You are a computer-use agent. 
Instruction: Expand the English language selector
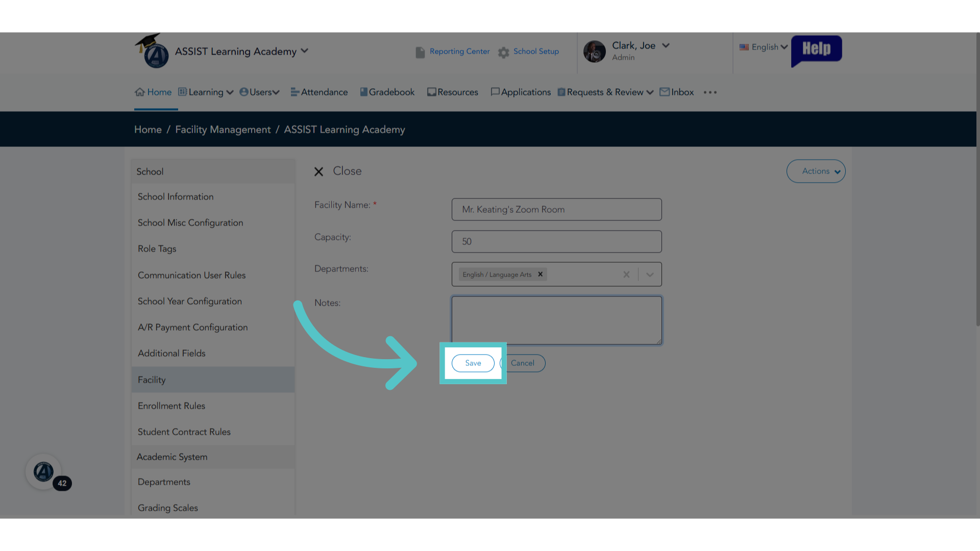(764, 47)
